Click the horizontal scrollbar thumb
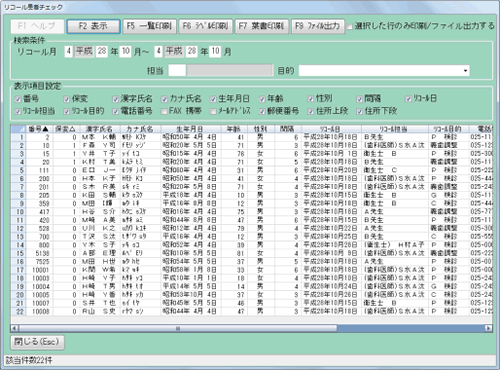This screenshot has width=500, height=374. [x=178, y=328]
